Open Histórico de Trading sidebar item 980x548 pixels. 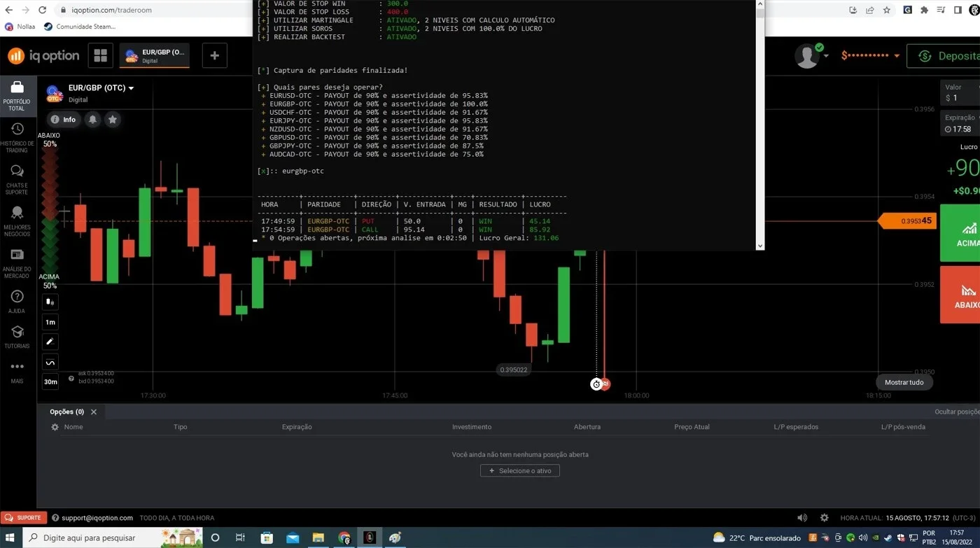point(17,138)
